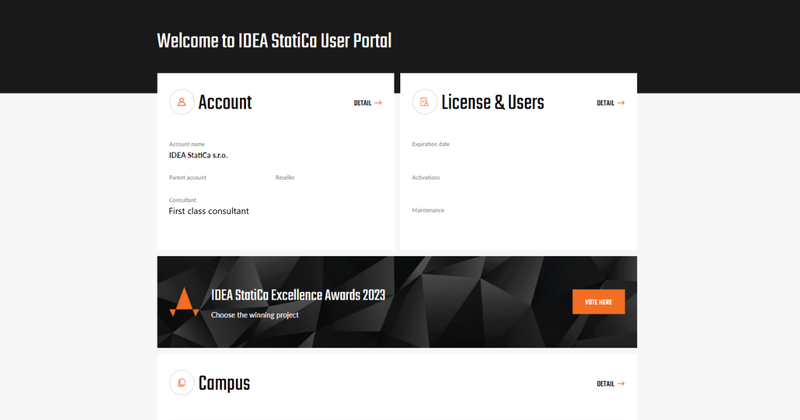Click the License & Users card heading
This screenshot has width=800, height=420.
click(x=492, y=102)
